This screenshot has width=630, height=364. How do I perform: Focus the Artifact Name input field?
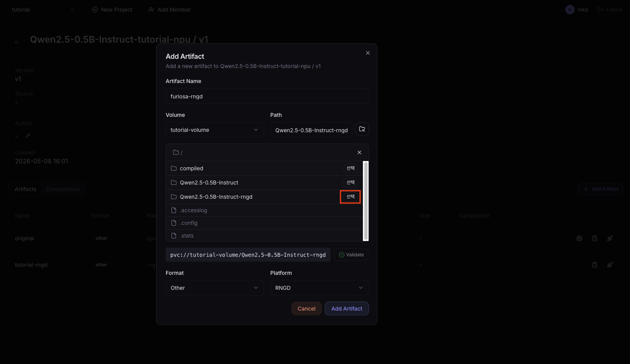[x=267, y=96]
